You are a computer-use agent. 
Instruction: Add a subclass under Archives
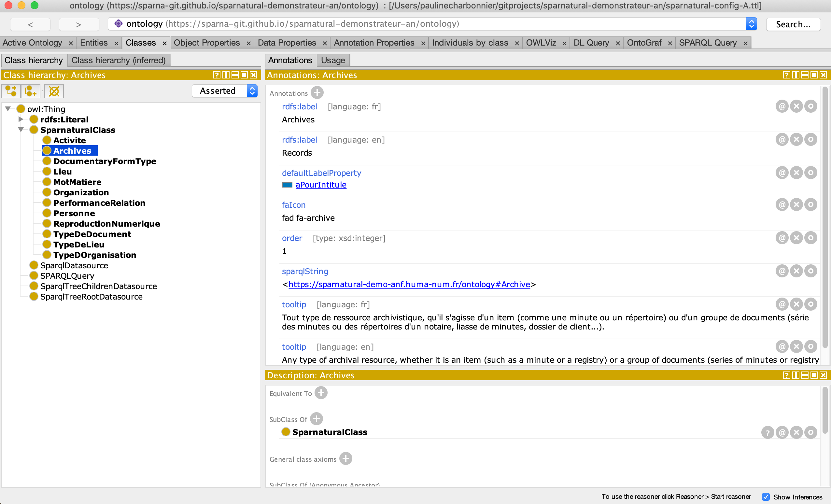click(x=11, y=91)
